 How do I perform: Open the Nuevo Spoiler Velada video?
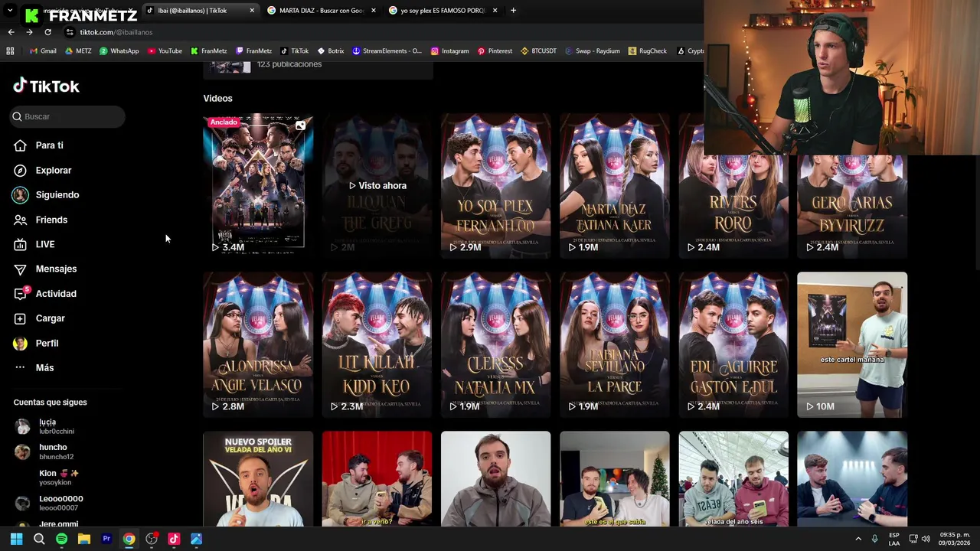click(x=258, y=479)
